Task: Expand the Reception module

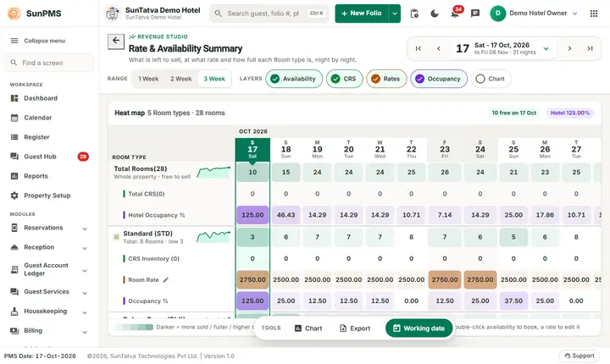Action: click(x=49, y=247)
